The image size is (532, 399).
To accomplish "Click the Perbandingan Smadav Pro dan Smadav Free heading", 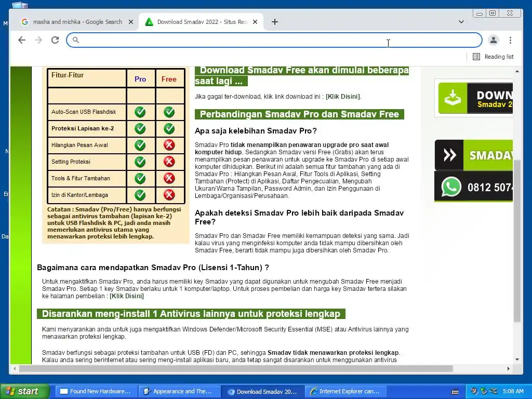I will tap(299, 114).
